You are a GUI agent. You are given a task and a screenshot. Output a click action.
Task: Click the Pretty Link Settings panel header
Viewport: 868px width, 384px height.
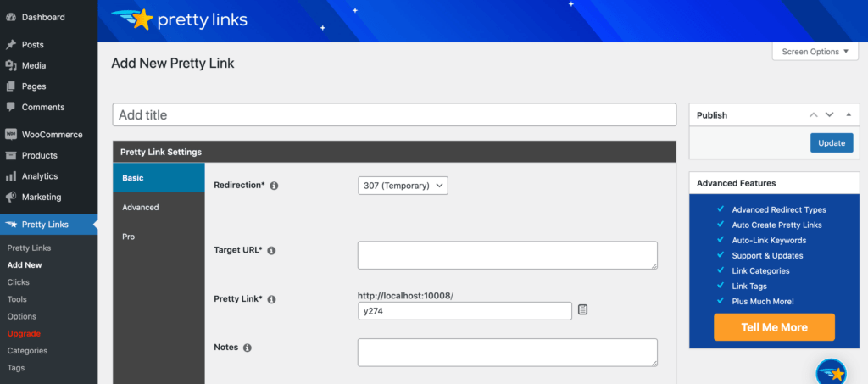point(394,152)
